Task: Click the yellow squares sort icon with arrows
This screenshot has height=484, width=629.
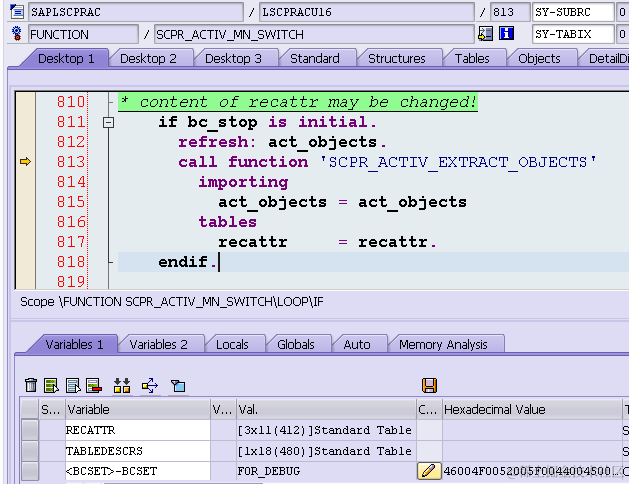Action: pos(122,385)
